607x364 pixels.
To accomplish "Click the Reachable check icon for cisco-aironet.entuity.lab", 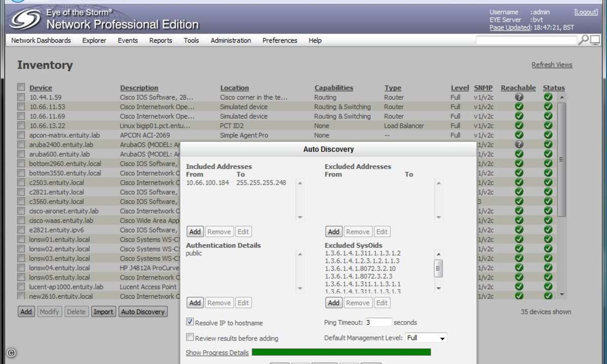I will [x=519, y=211].
